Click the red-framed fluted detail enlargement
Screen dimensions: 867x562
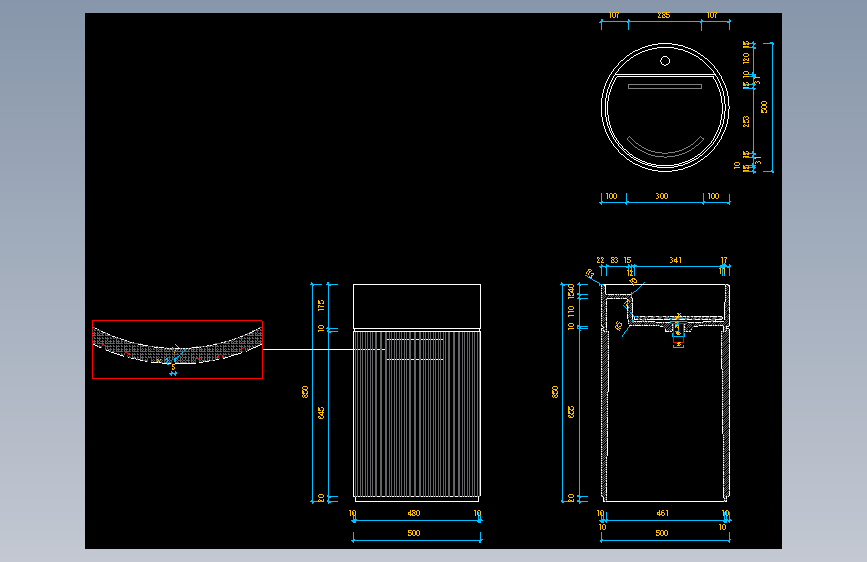(177, 350)
